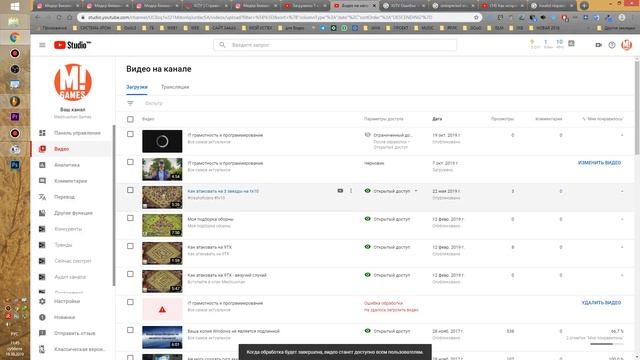Open 'Ваша копия Windows не является подлинной' title
Image resolution: width=640 pixels, height=360 pixels.
(x=233, y=331)
